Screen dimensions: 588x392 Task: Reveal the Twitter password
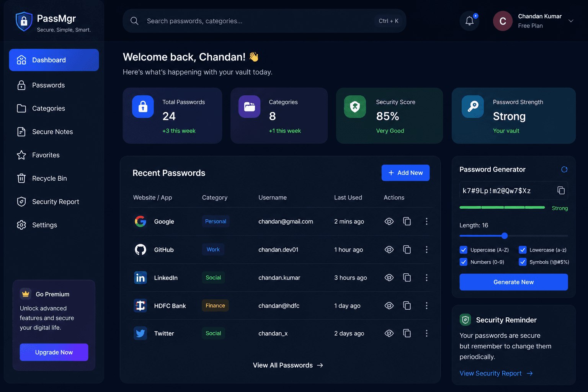click(389, 333)
